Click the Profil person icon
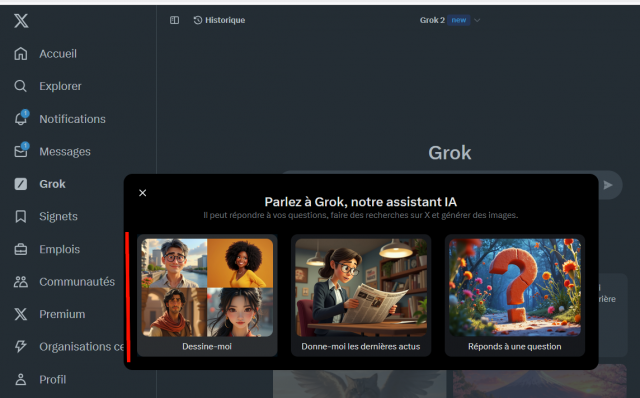 [x=21, y=379]
